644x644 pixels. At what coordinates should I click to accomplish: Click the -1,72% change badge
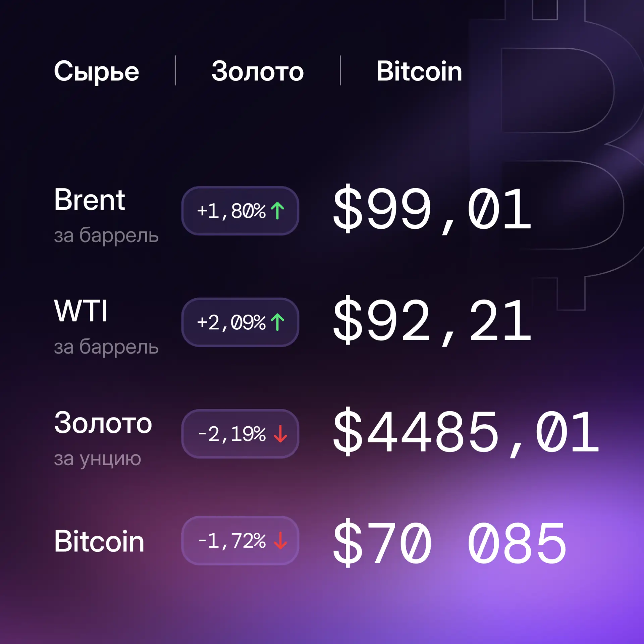(240, 540)
